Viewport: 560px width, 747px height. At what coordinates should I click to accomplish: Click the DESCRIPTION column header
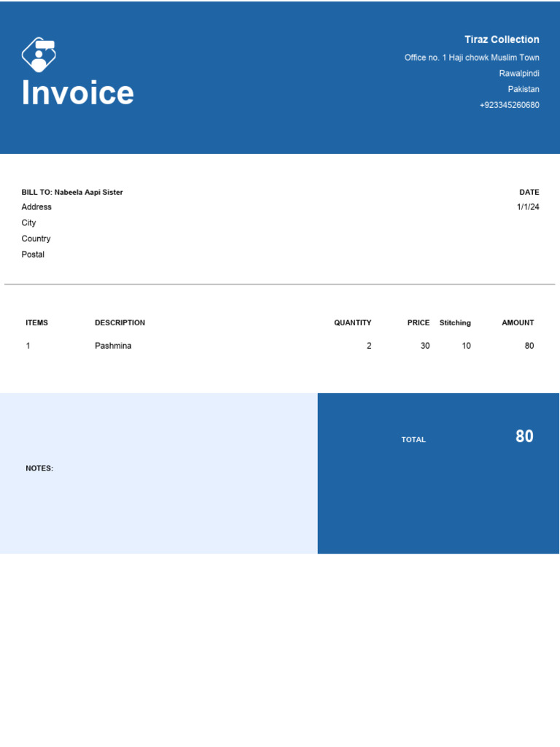coord(120,322)
